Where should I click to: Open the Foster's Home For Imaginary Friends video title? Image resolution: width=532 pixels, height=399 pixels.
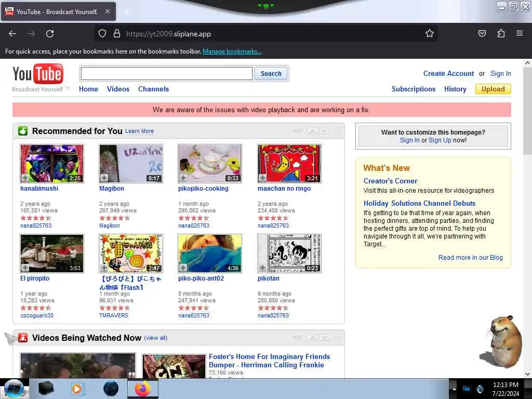click(270, 361)
